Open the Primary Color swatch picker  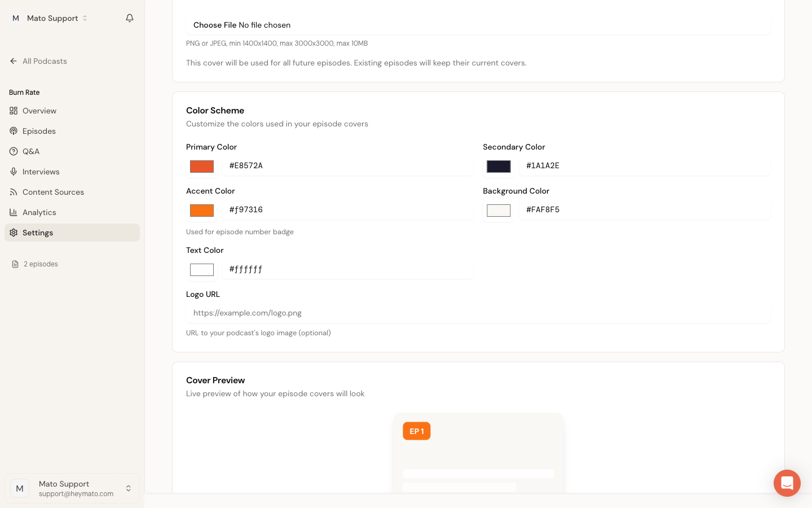pyautogui.click(x=202, y=166)
